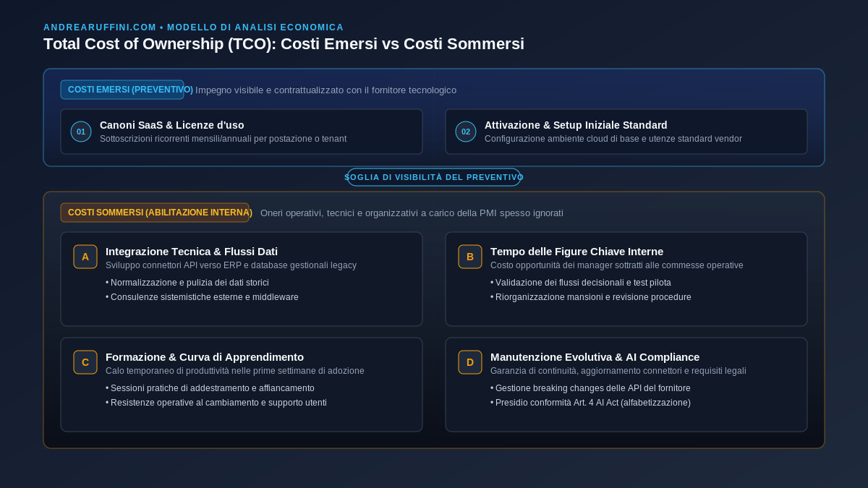This screenshot has width=868, height=488.
Task: Click the Integrazione Tecnica & Flussi Dati heading
Action: pyautogui.click(x=192, y=252)
